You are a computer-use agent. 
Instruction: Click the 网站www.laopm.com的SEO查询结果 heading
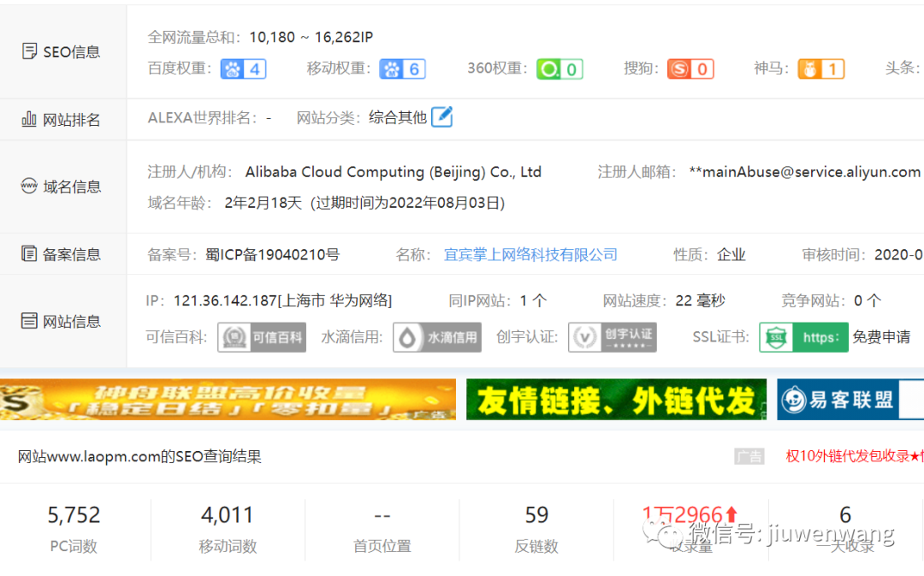pyautogui.click(x=139, y=456)
